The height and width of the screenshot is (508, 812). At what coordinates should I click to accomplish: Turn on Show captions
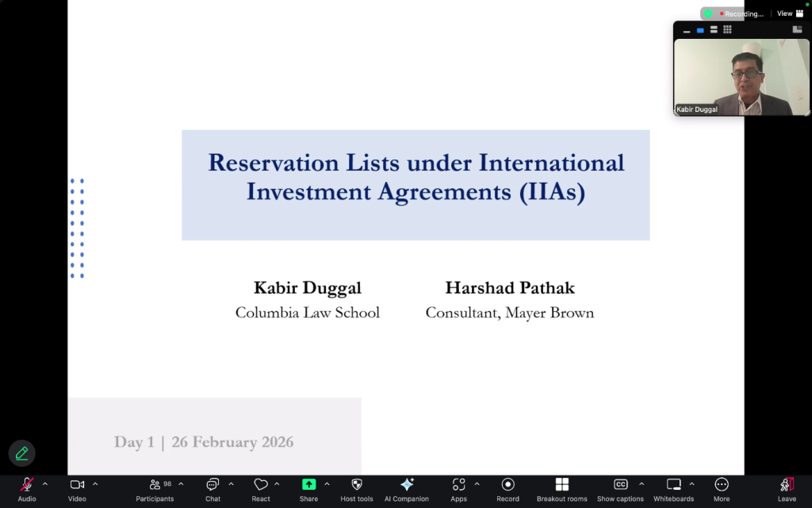pyautogui.click(x=620, y=485)
